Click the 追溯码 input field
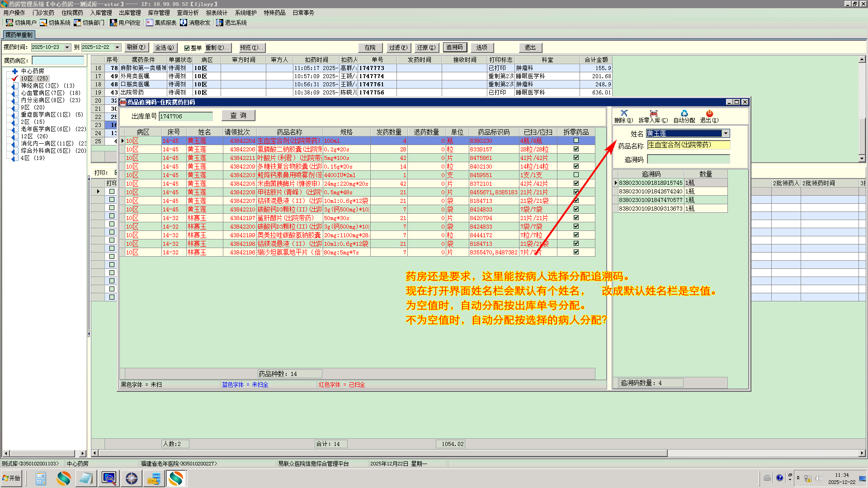The height and width of the screenshot is (488, 868). tap(688, 159)
